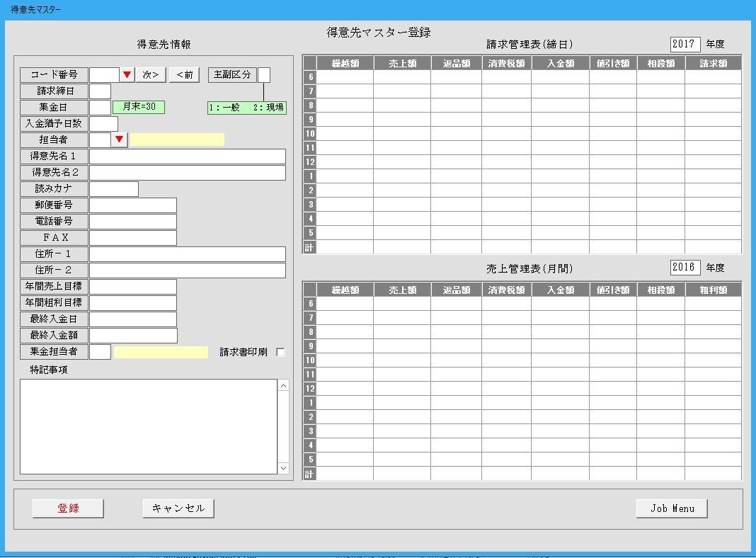Click the 請求額 column header
This screenshot has width=756, height=558.
click(x=713, y=63)
